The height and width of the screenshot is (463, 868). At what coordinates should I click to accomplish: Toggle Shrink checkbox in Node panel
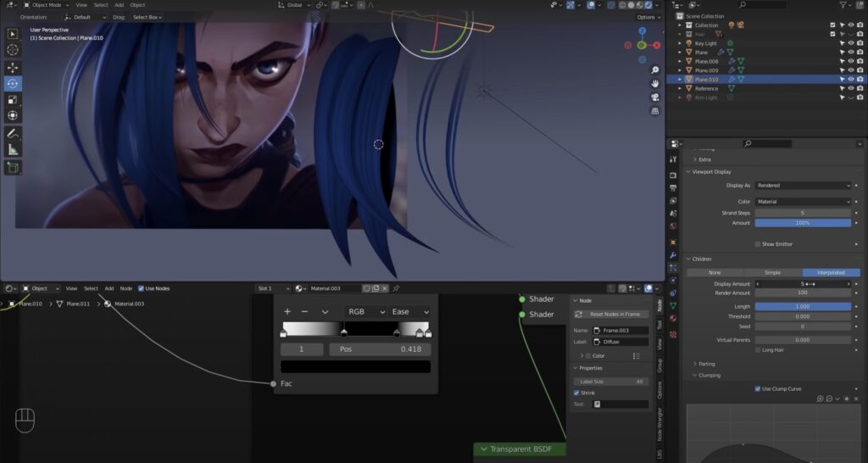576,393
